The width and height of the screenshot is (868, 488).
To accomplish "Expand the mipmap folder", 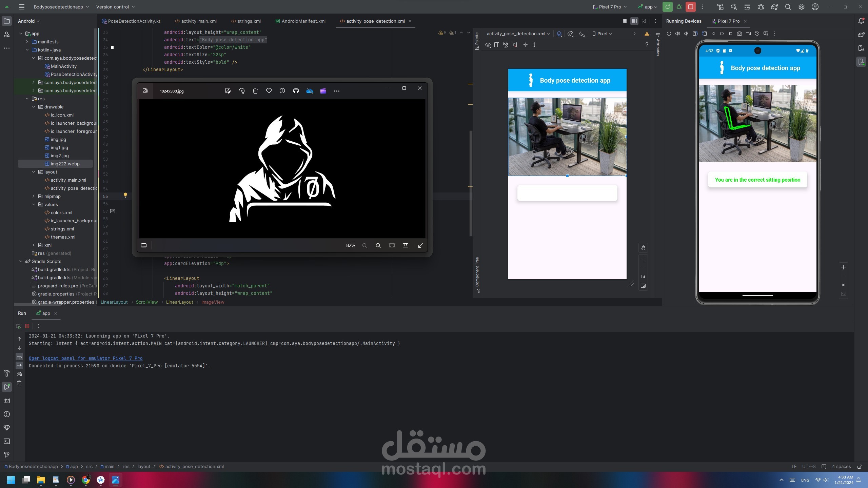I will coord(33,196).
